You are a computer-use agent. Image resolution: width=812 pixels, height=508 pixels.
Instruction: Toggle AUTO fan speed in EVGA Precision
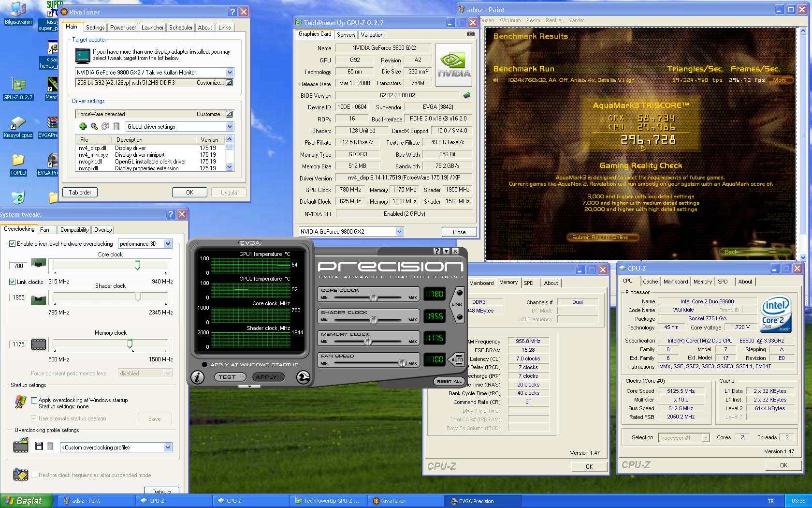tap(457, 359)
